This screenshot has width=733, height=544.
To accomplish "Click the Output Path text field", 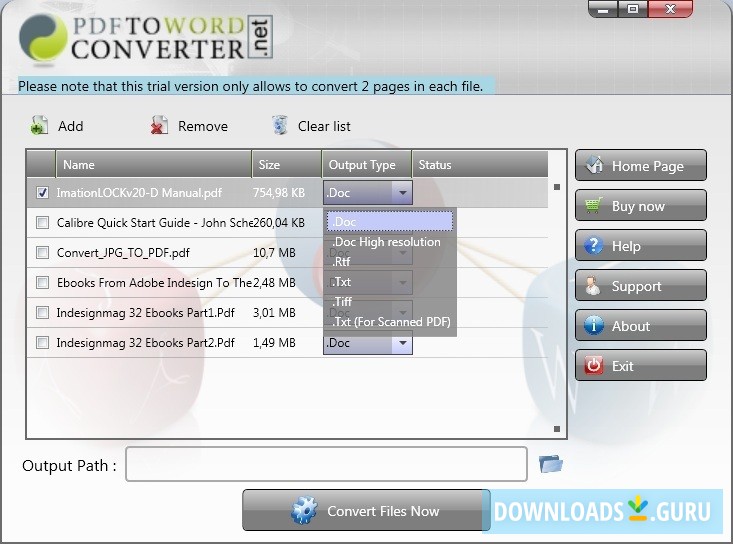I will coord(326,464).
